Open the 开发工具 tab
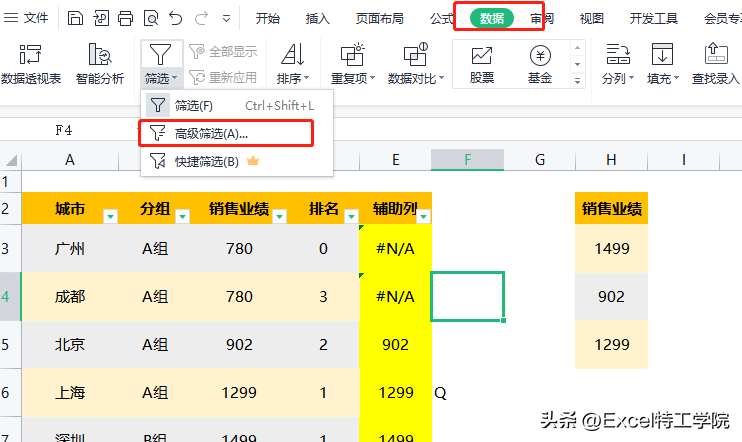This screenshot has width=742, height=442. [654, 18]
